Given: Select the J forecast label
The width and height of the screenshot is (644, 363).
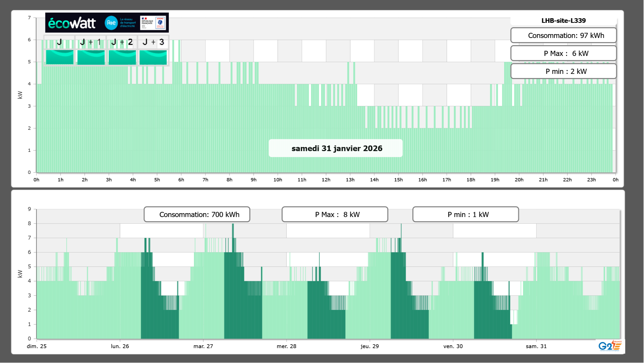Looking at the screenshot, I should click(60, 42).
